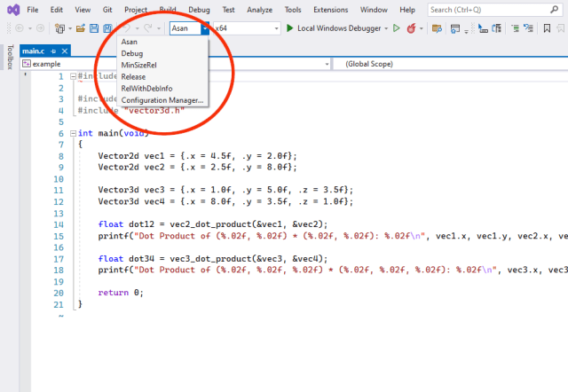Open the Test menu
This screenshot has height=392, width=568.
tap(228, 10)
